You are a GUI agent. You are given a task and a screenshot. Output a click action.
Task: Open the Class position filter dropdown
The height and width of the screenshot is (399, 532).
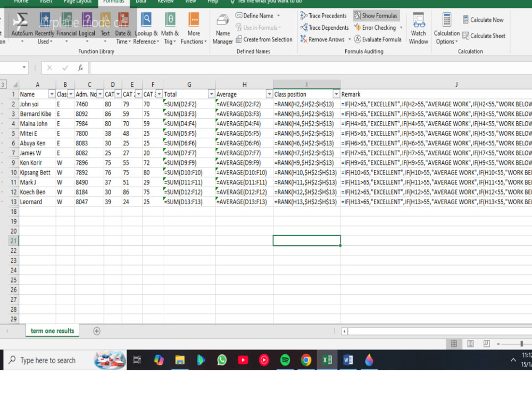click(x=336, y=94)
